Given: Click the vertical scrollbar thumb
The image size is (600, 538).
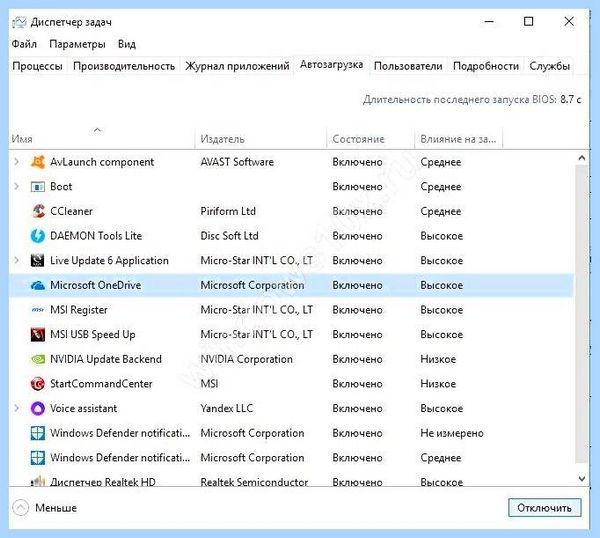Looking at the screenshot, I should coord(582,314).
